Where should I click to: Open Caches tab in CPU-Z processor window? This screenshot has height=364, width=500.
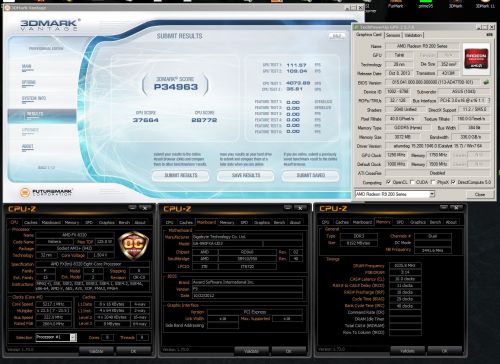[31, 222]
